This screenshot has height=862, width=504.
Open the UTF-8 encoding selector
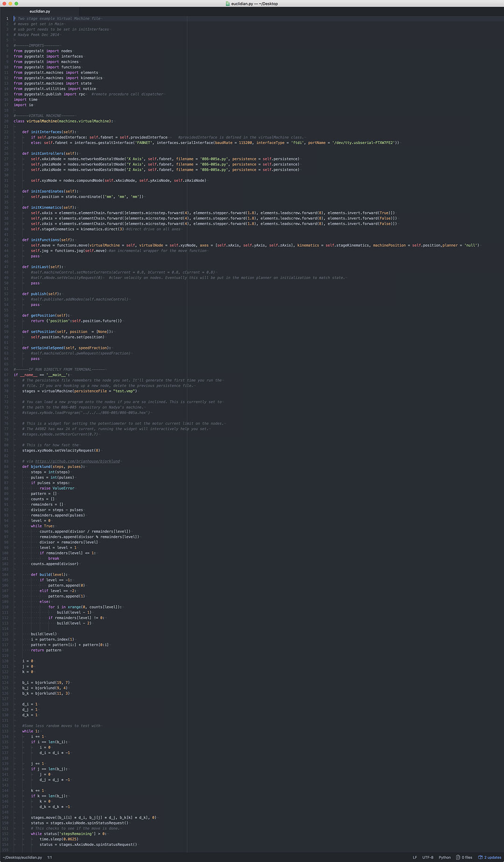coord(428,857)
